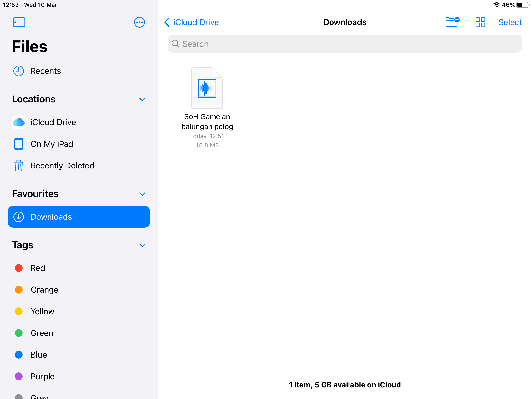
Task: Choose the Orange tag
Action: [79, 290]
